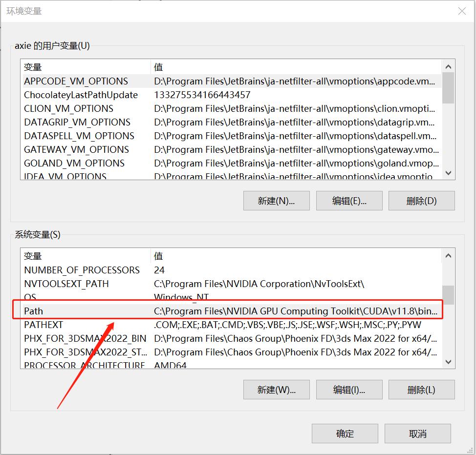The width and height of the screenshot is (476, 455).
Task: Click the 编辑(E)... button for user variables
Action: (349, 201)
